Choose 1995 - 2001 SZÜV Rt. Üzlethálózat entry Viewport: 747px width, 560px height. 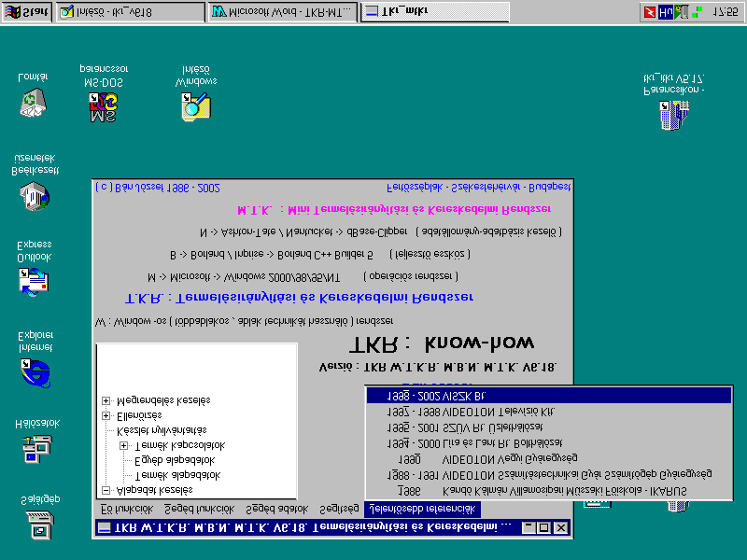[x=549, y=427]
